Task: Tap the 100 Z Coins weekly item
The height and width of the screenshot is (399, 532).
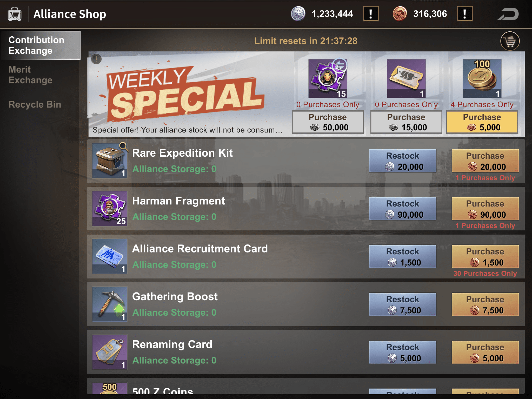Action: pos(482,78)
